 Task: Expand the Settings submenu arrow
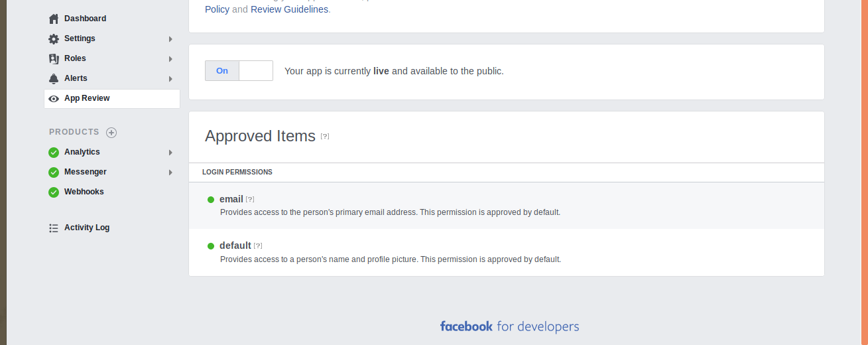[170, 38]
